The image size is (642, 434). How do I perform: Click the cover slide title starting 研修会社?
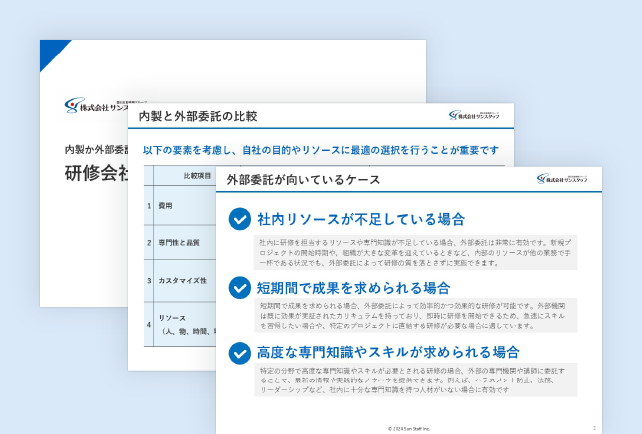97,173
